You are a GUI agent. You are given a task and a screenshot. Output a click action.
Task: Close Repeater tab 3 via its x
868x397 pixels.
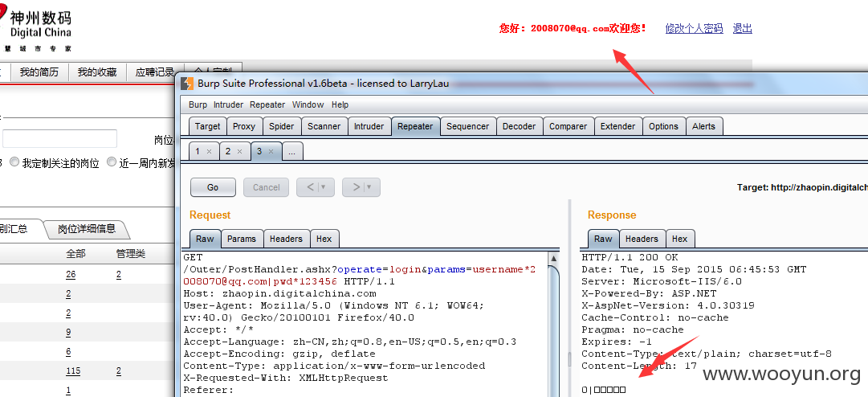point(271,151)
